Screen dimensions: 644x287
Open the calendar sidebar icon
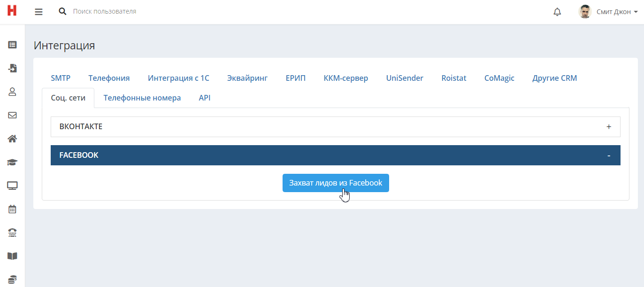[12, 209]
